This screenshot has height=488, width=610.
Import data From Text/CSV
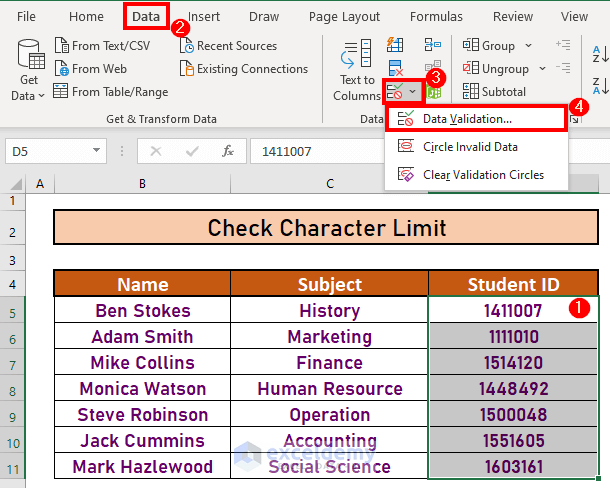[x=102, y=46]
